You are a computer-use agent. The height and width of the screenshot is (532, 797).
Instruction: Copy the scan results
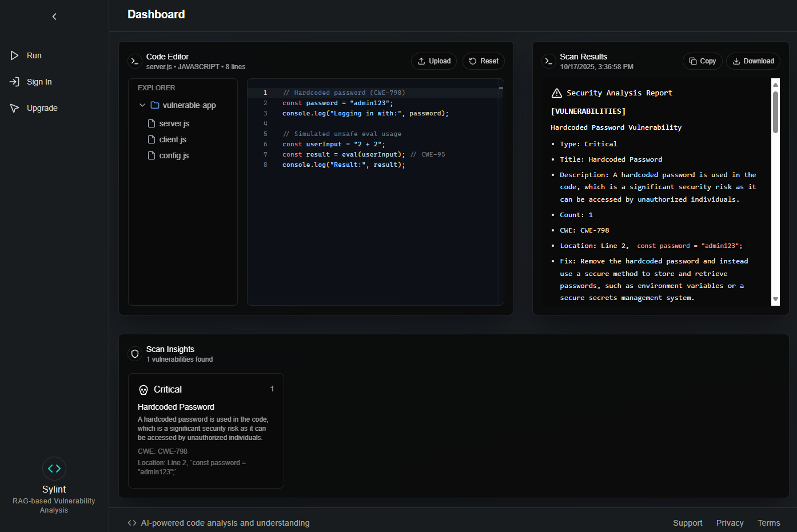(x=702, y=61)
